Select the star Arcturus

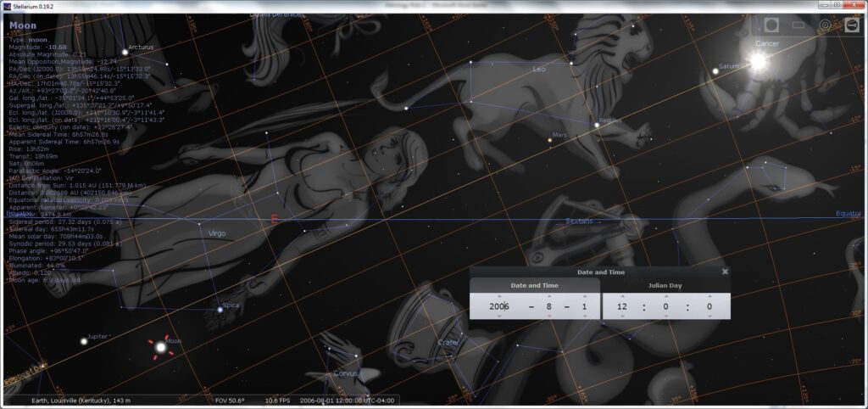pyautogui.click(x=125, y=52)
